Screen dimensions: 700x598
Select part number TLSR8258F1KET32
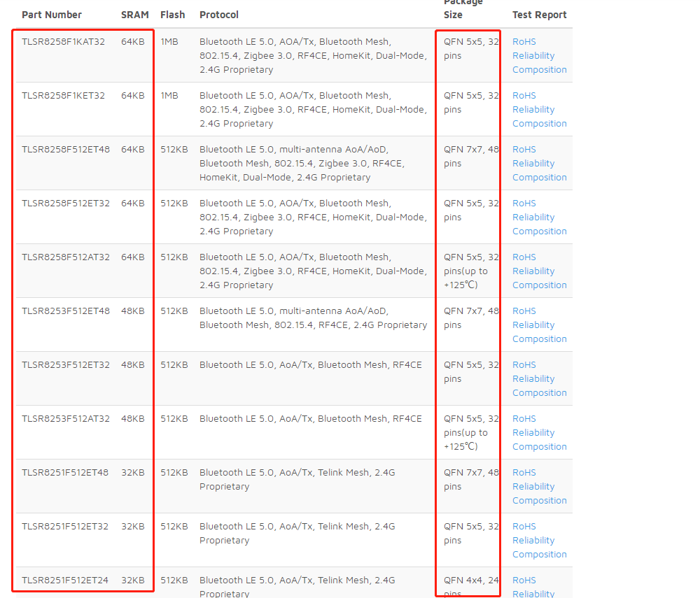(64, 96)
